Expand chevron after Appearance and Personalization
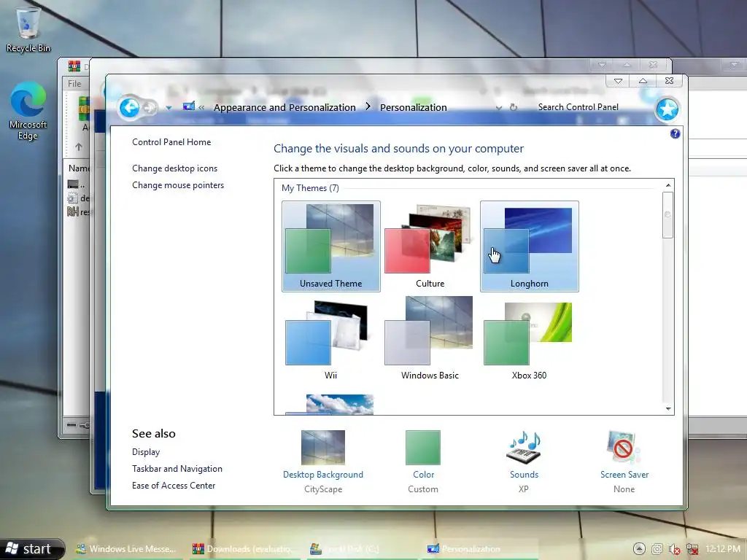 point(368,107)
